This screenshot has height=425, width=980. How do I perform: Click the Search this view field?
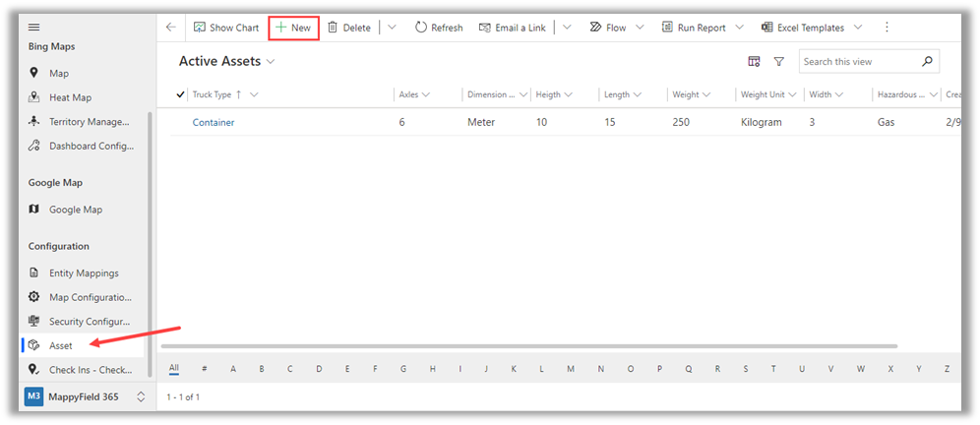[856, 62]
